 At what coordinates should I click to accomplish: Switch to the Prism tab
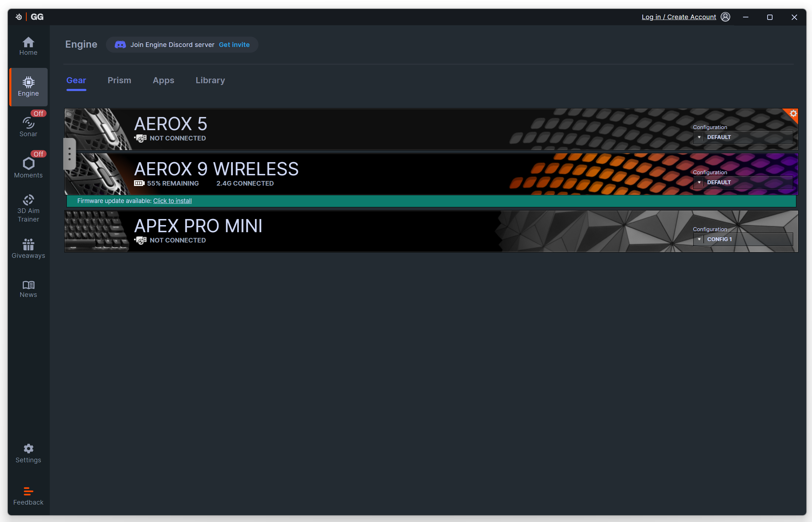(x=119, y=80)
